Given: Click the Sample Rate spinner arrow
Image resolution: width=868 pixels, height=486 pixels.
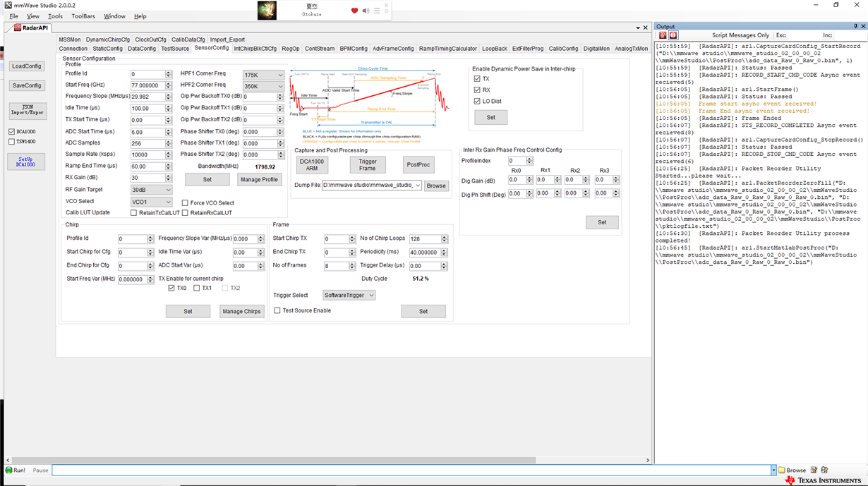Looking at the screenshot, I should click(x=169, y=155).
